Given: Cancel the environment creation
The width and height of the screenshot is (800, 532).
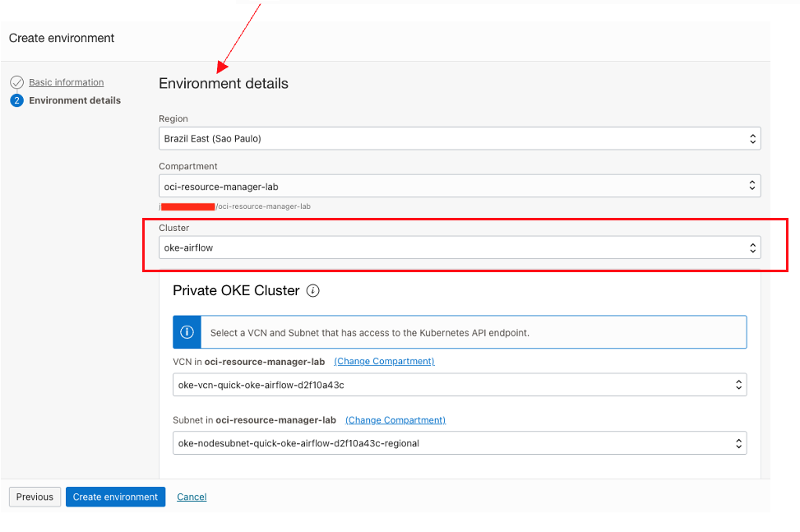Looking at the screenshot, I should click(x=192, y=497).
